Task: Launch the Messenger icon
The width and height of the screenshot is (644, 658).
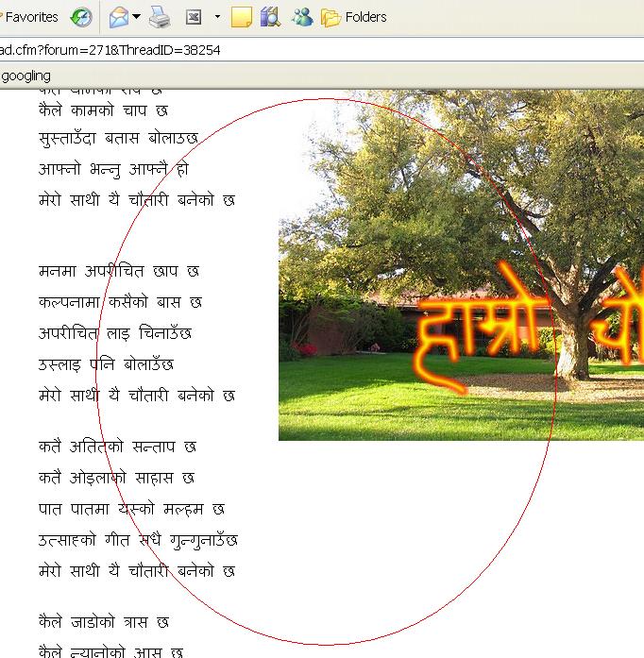Action: click(x=302, y=17)
